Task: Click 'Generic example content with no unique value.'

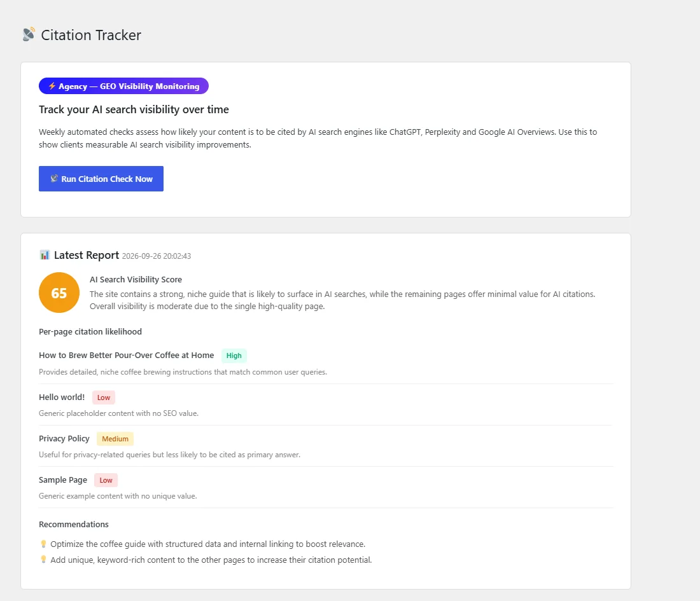Action: point(118,495)
